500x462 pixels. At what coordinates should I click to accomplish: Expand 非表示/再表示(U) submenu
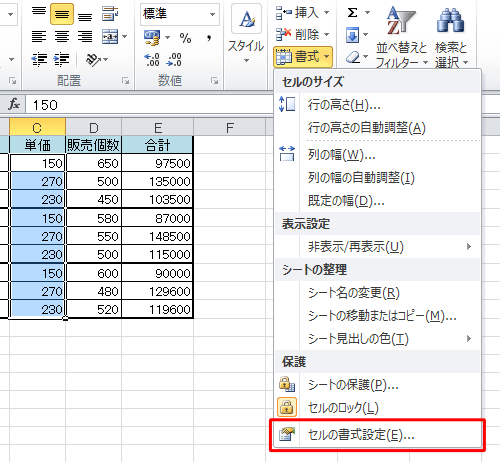click(378, 247)
